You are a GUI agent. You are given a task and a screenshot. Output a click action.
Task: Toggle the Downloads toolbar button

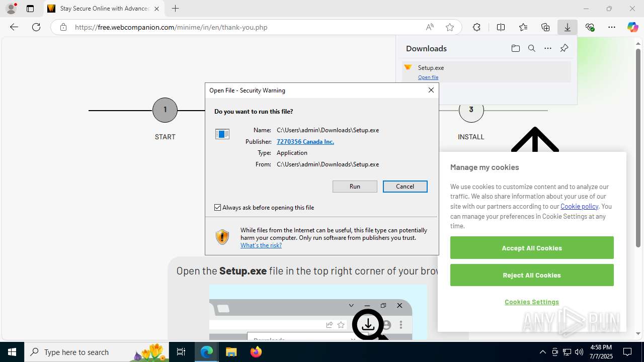click(568, 27)
